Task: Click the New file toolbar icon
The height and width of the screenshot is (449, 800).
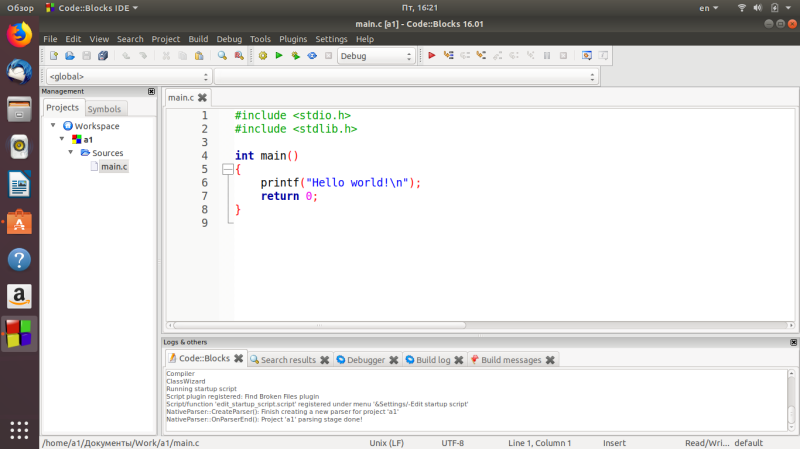Action: tap(54, 56)
